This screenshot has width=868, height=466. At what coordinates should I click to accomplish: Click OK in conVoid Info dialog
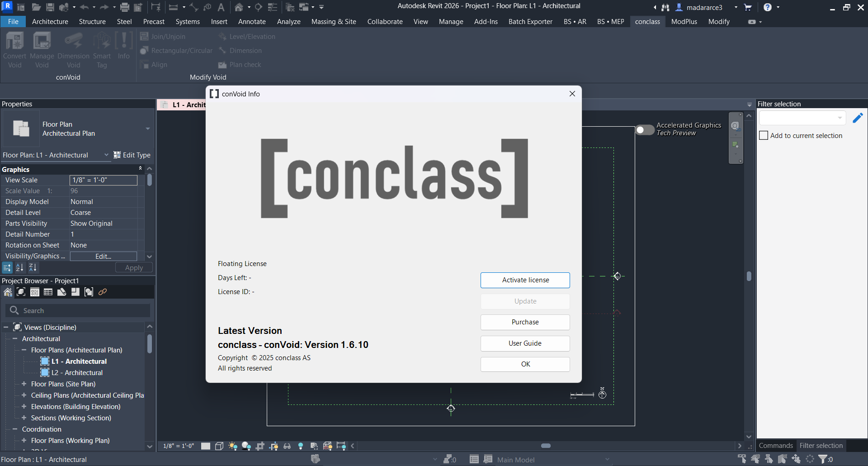tap(525, 364)
